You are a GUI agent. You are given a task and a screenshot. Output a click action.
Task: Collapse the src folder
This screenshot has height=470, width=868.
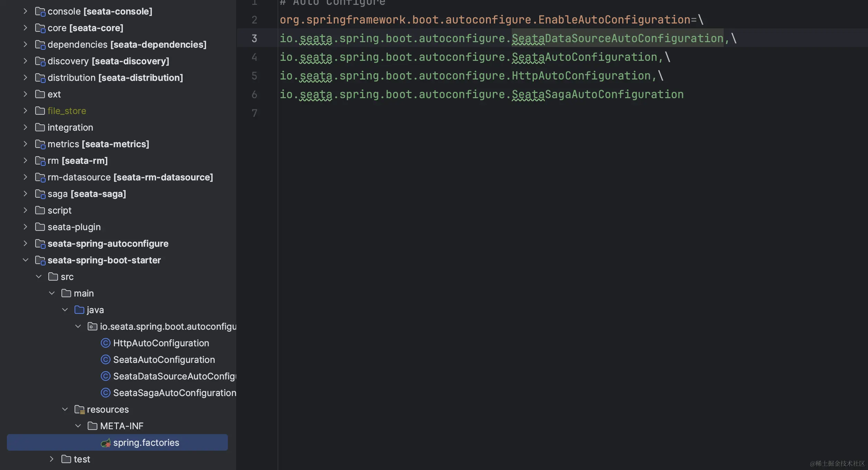[x=39, y=276]
